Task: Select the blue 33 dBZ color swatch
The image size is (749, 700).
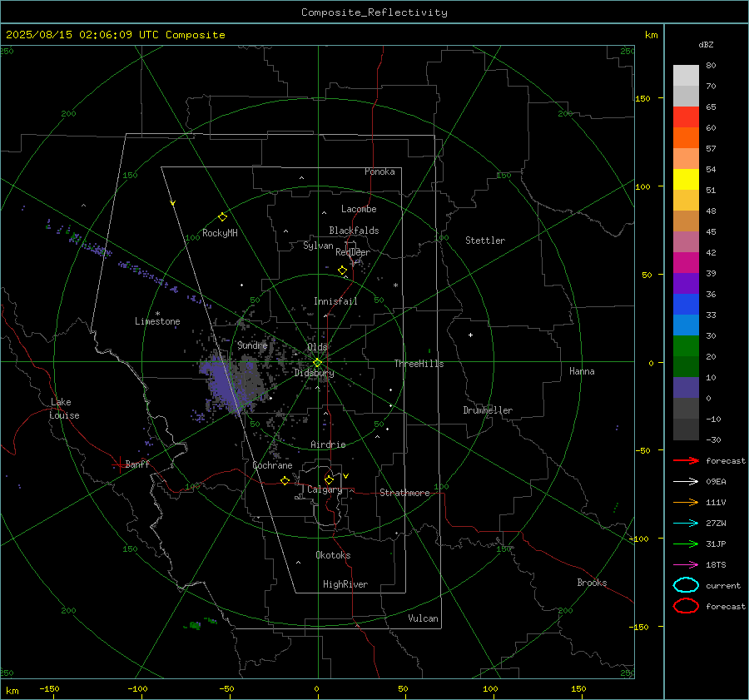Action: [x=686, y=304]
